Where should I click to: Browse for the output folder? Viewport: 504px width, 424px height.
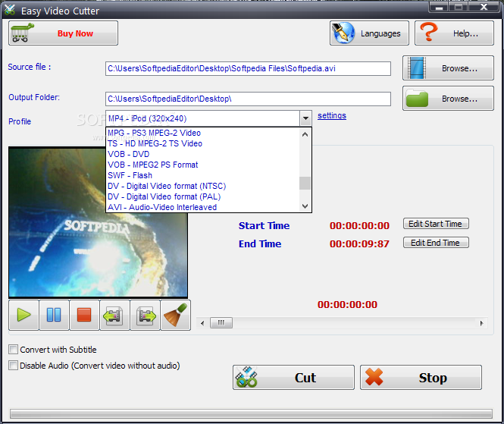coord(448,99)
